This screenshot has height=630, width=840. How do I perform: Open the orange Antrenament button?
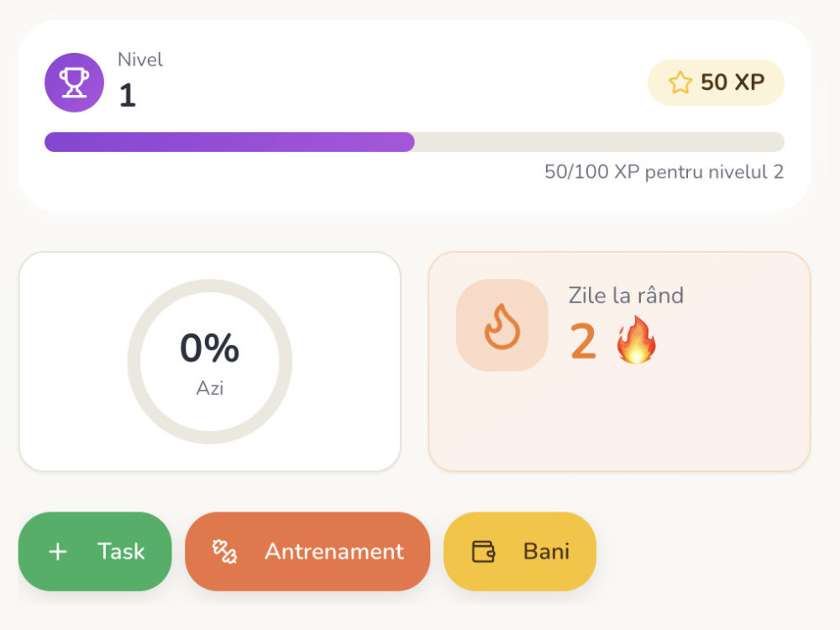(x=307, y=551)
